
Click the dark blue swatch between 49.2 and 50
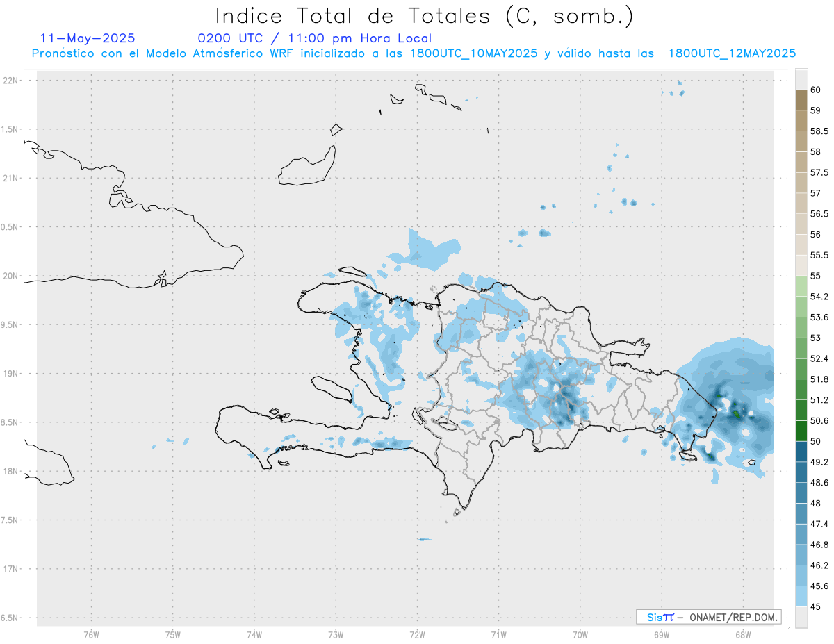801,452
